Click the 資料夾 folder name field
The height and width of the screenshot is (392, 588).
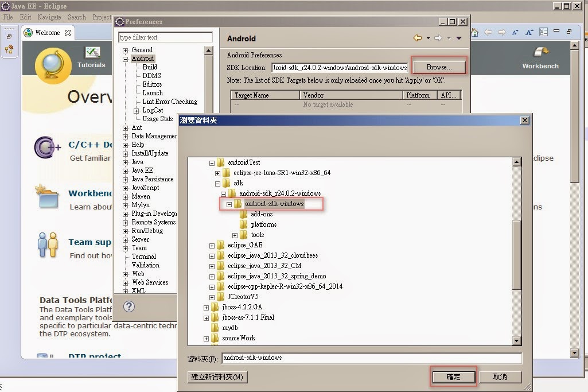pos(371,358)
